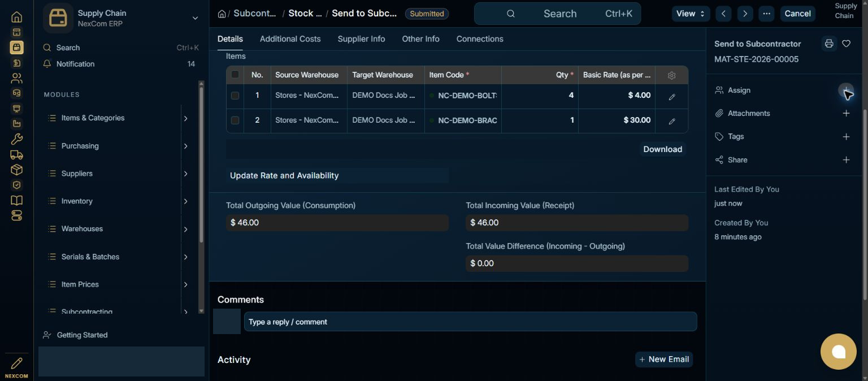The image size is (868, 381).
Task: Click NC-DEMO-BOLT item code cell
Action: [x=463, y=96]
